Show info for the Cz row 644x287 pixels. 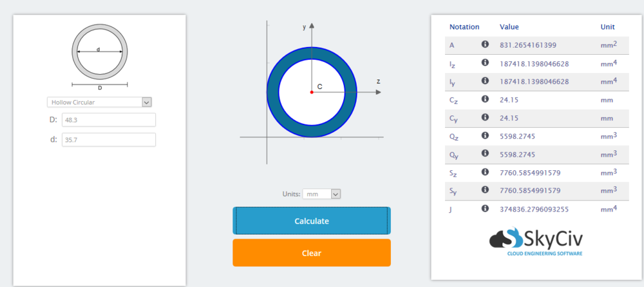(x=485, y=99)
